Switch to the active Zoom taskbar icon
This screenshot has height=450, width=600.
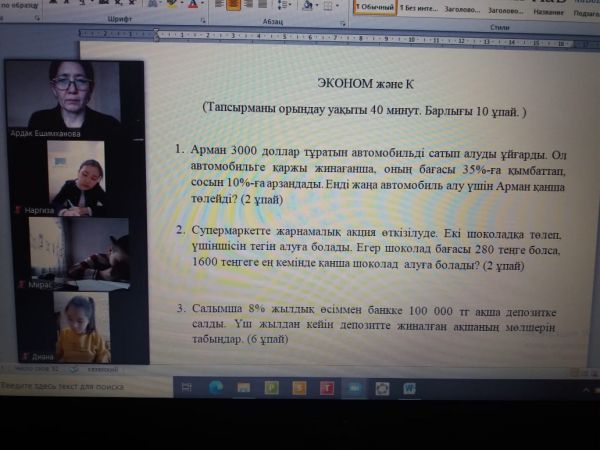(354, 388)
